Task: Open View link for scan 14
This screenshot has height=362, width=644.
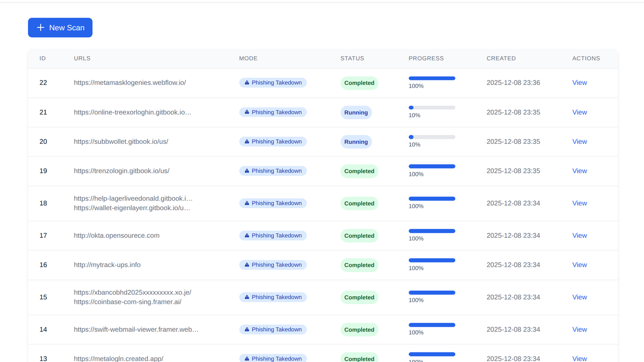Action: pos(580,329)
